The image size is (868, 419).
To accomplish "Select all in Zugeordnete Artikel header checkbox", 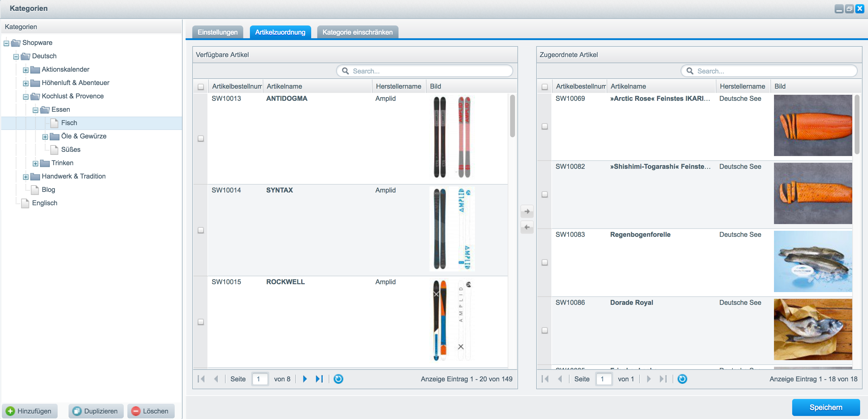I will (544, 87).
